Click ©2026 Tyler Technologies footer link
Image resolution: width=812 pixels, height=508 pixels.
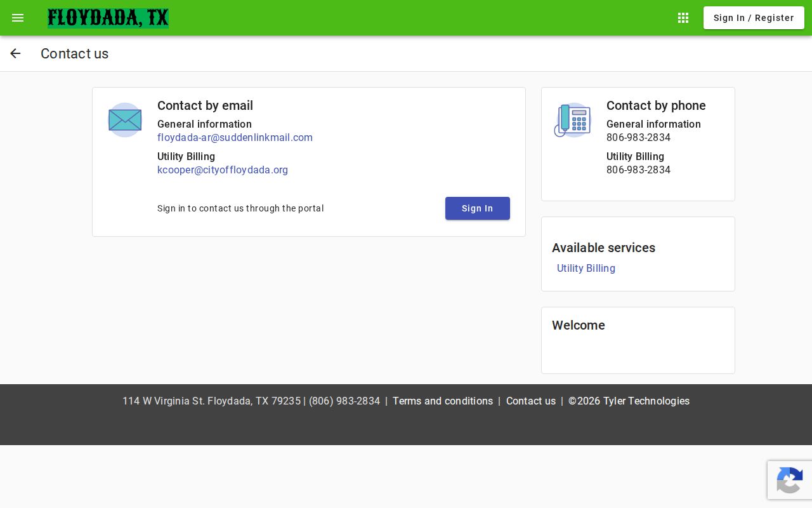point(629,401)
